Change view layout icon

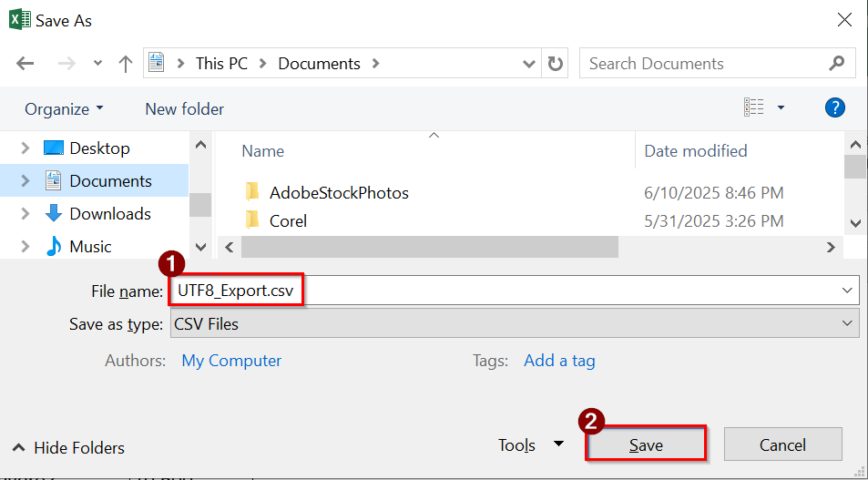tap(754, 107)
